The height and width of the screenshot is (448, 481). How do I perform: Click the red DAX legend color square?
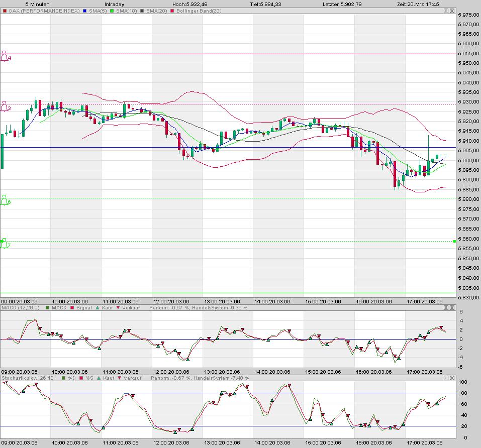coord(5,11)
